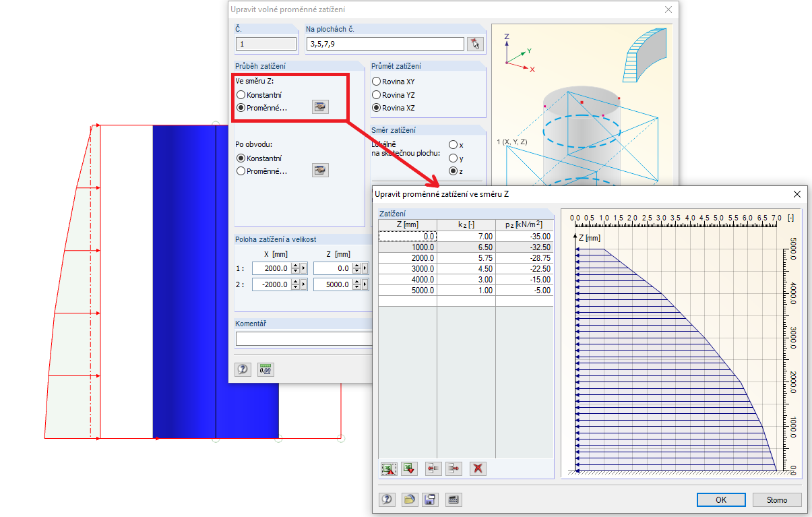Click spinner arrows of Z value 5000.0
Screen dimensions: 812x517
[356, 284]
